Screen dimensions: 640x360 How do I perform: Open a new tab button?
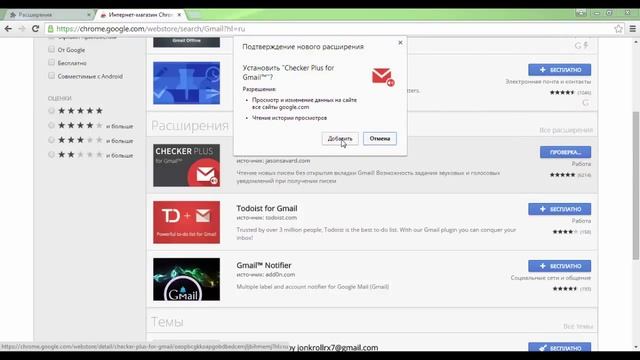coord(195,15)
